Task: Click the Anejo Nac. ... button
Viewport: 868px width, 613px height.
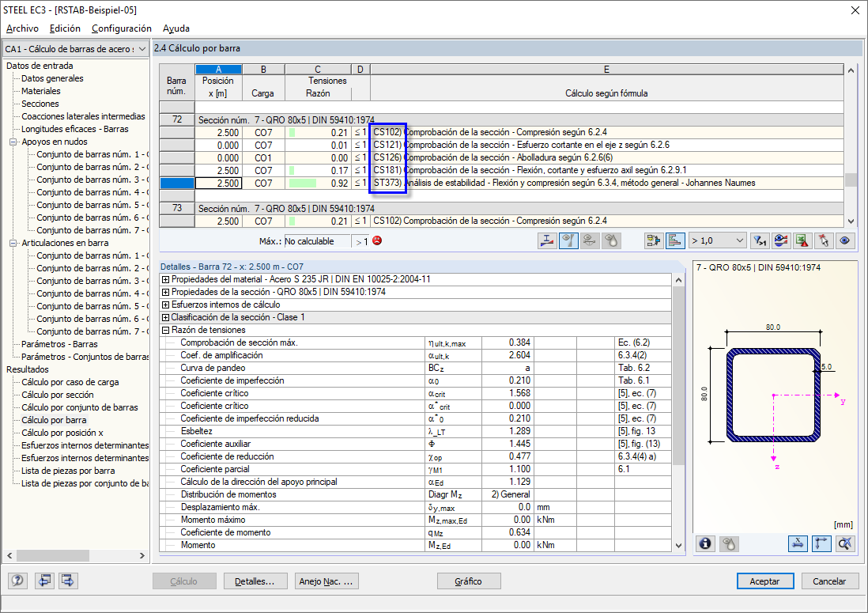Action: [x=326, y=581]
